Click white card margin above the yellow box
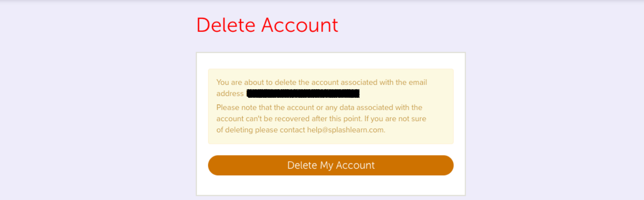644x200 pixels. click(x=331, y=61)
